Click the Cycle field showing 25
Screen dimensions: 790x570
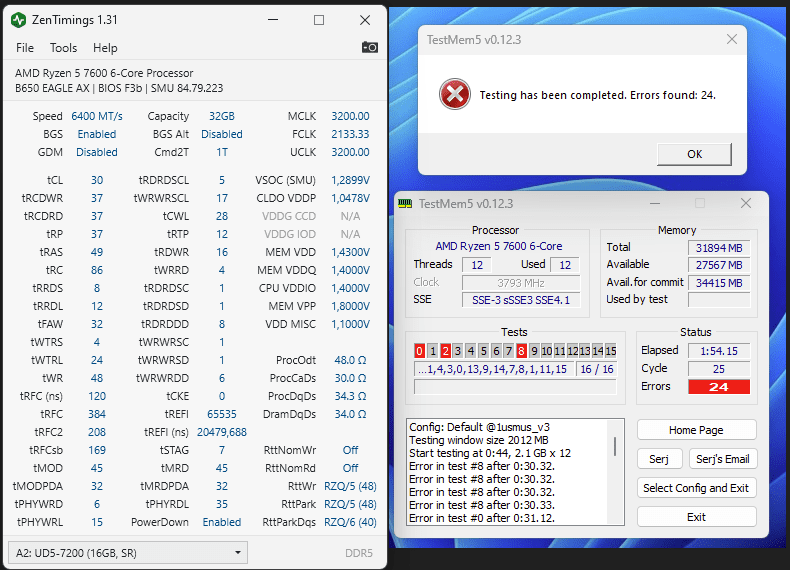pyautogui.click(x=719, y=369)
